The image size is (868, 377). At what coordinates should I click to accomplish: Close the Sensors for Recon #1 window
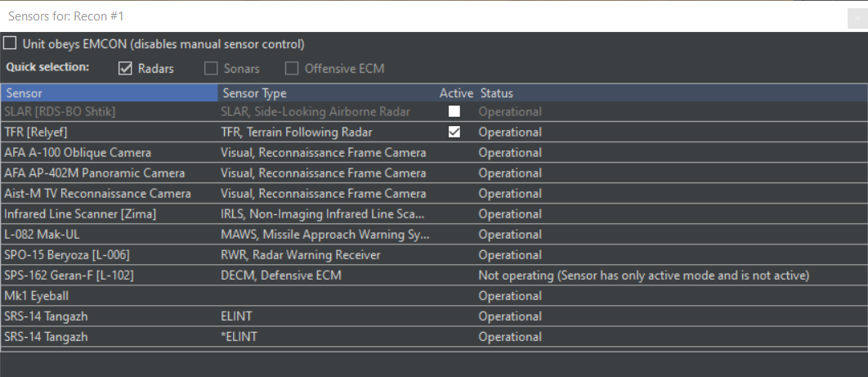(x=857, y=16)
